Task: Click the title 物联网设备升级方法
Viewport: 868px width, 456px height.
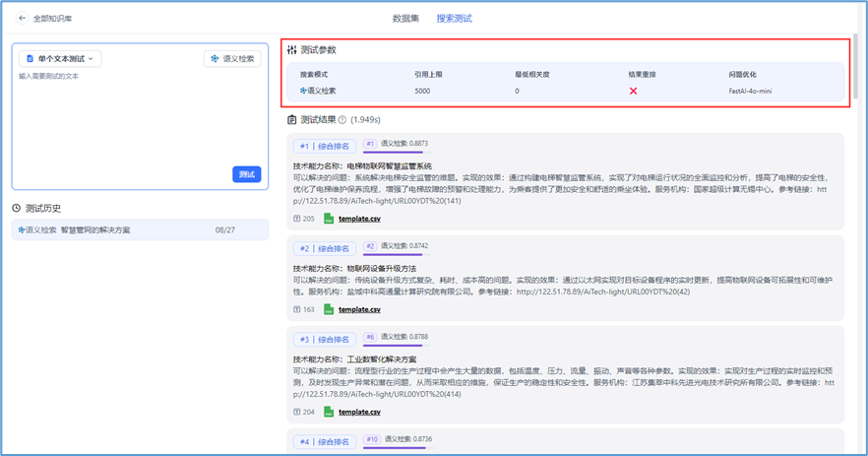Action: (382, 269)
